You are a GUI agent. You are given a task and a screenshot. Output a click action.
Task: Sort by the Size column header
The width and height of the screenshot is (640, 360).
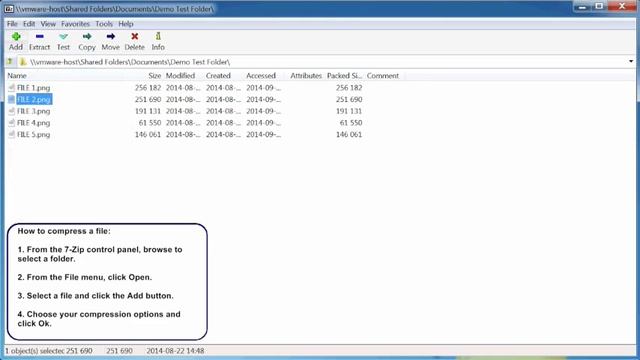coord(155,76)
